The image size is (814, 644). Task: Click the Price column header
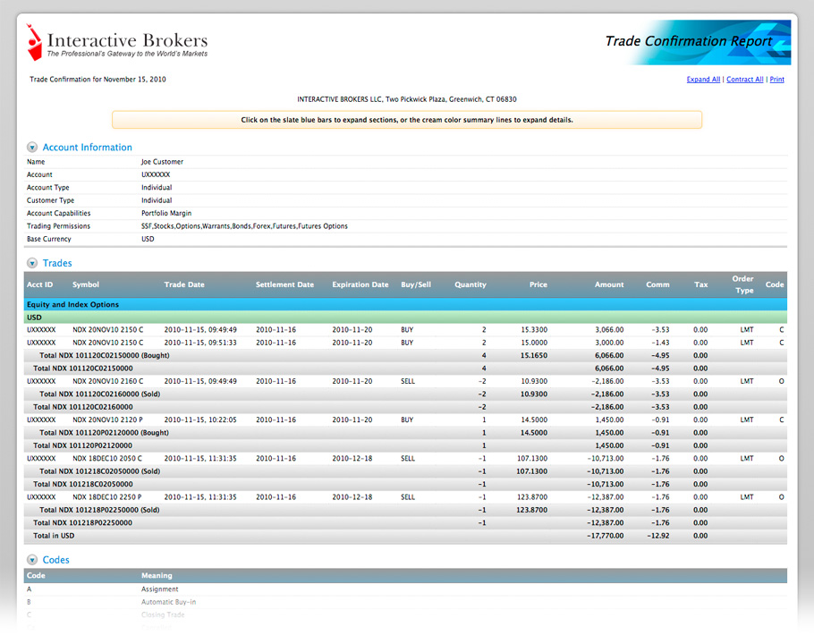point(538,284)
